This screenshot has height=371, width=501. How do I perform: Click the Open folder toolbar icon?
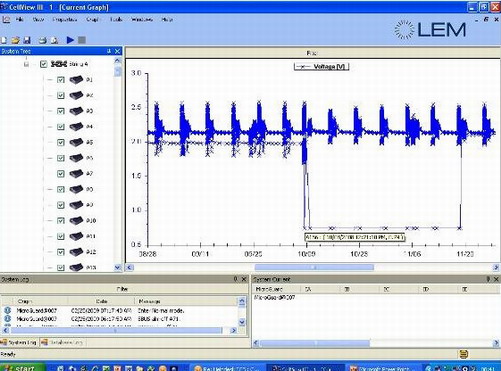tap(15, 40)
